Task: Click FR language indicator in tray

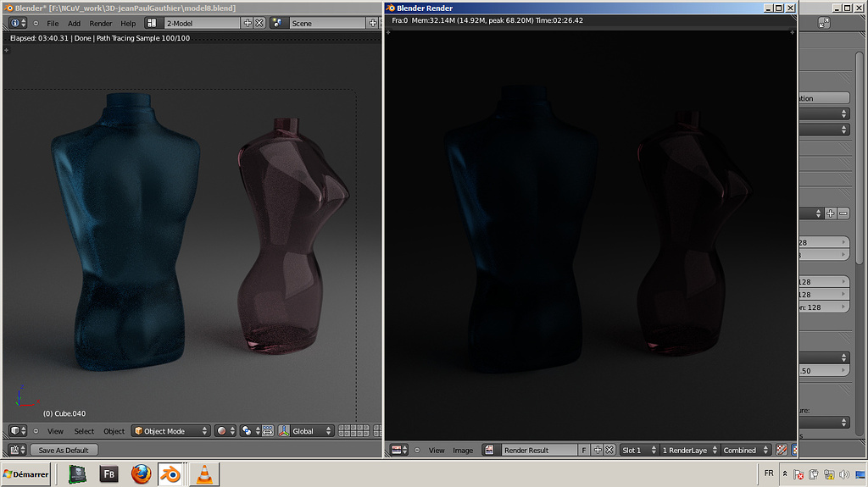Action: tap(769, 473)
